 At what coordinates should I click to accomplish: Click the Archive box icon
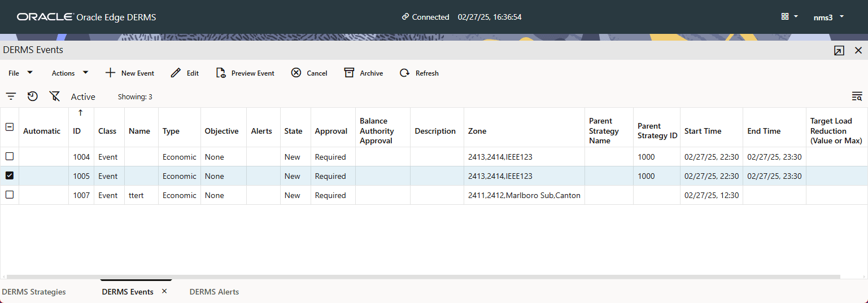pyautogui.click(x=349, y=73)
